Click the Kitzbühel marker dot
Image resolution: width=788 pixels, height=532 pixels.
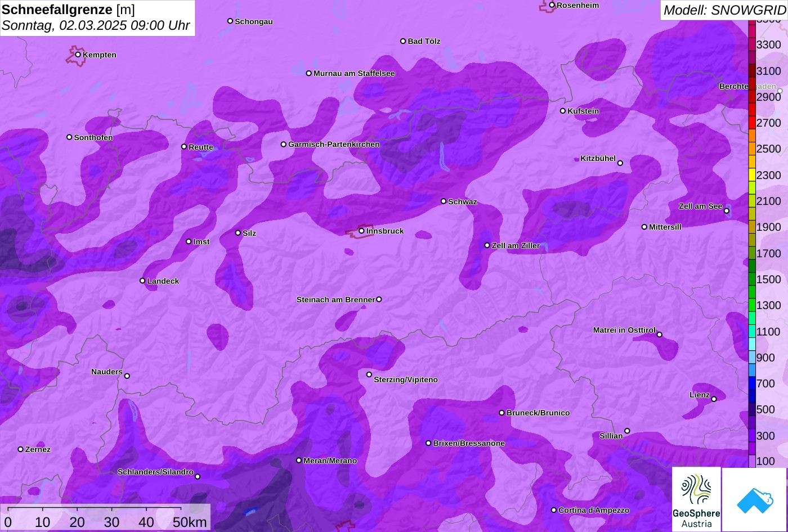tap(620, 163)
